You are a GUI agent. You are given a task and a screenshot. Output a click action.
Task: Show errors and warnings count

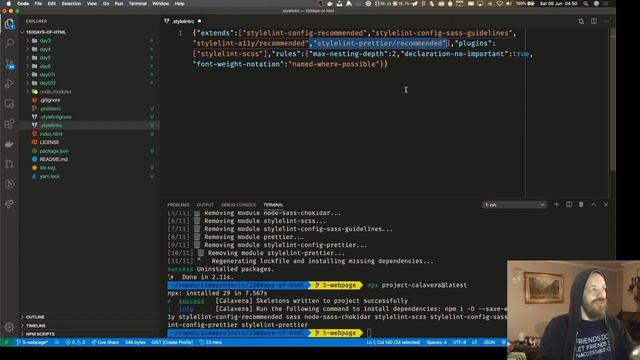(x=75, y=342)
